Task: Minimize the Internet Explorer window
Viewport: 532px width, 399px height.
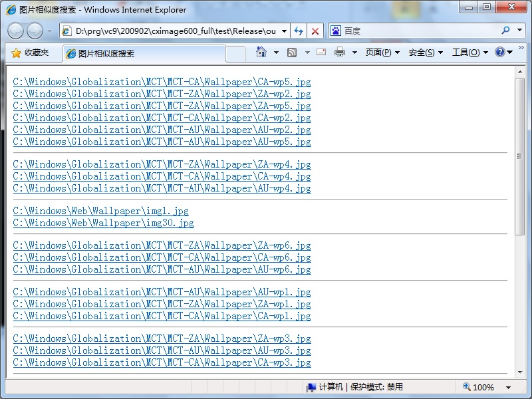Action: pos(469,7)
